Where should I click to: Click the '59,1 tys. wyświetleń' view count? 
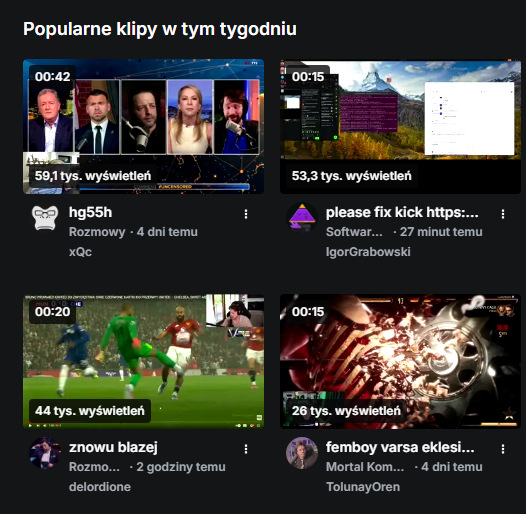coord(93,176)
